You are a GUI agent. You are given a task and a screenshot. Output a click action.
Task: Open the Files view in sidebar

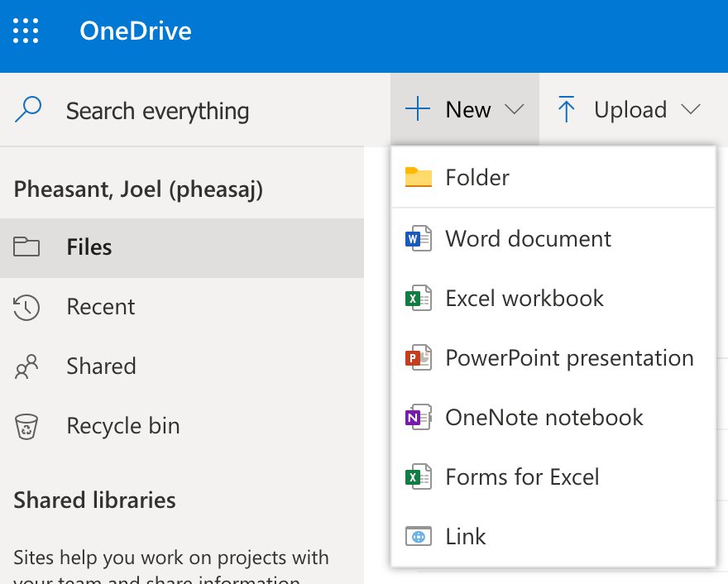[182, 247]
